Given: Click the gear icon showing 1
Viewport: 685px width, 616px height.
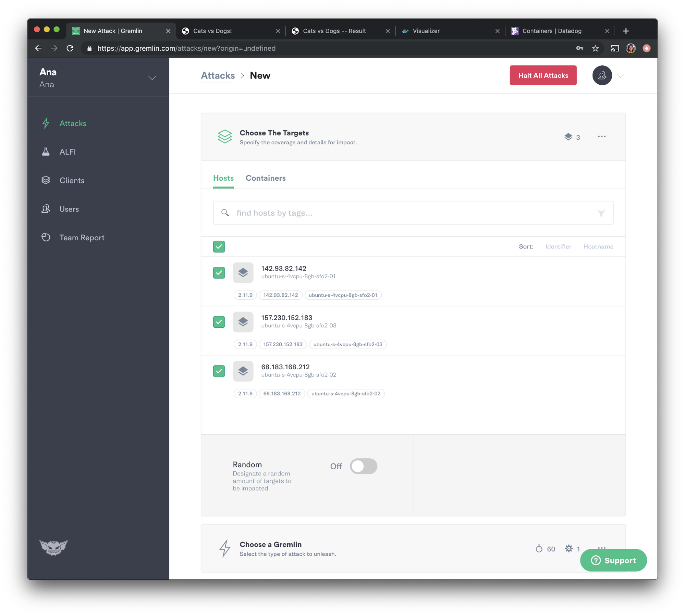Looking at the screenshot, I should (568, 548).
